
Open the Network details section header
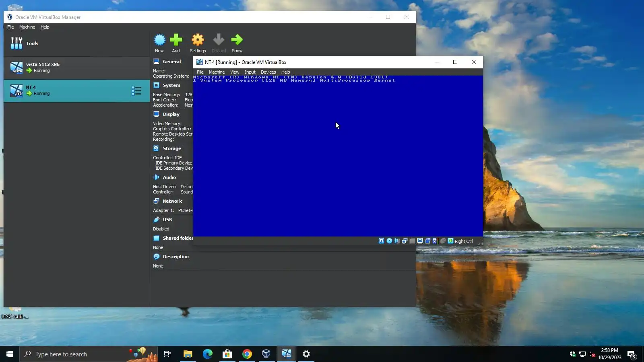click(172, 201)
